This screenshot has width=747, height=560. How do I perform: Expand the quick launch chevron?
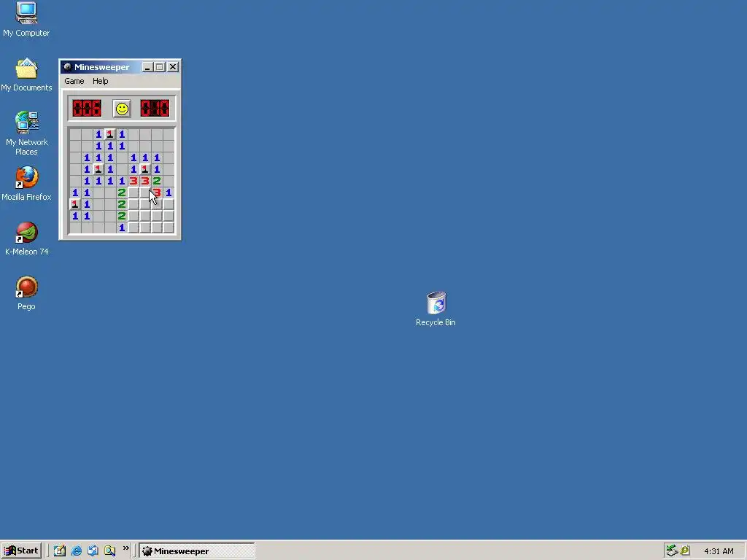pos(125,548)
